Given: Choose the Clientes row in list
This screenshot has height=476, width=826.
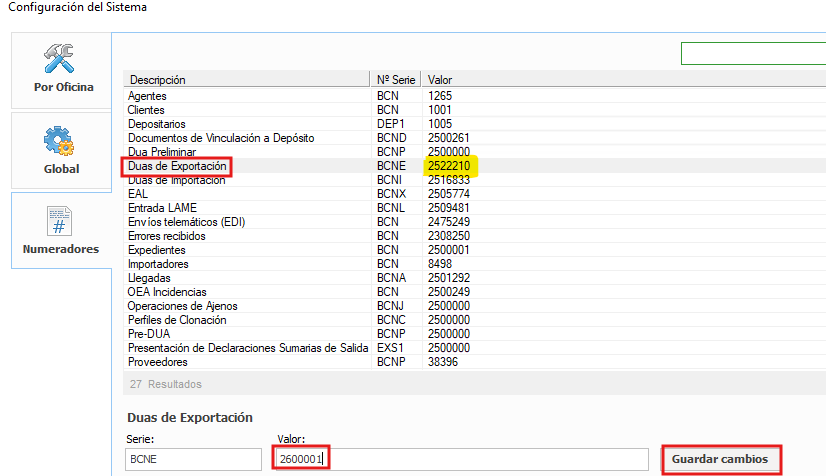Looking at the screenshot, I should 146,109.
